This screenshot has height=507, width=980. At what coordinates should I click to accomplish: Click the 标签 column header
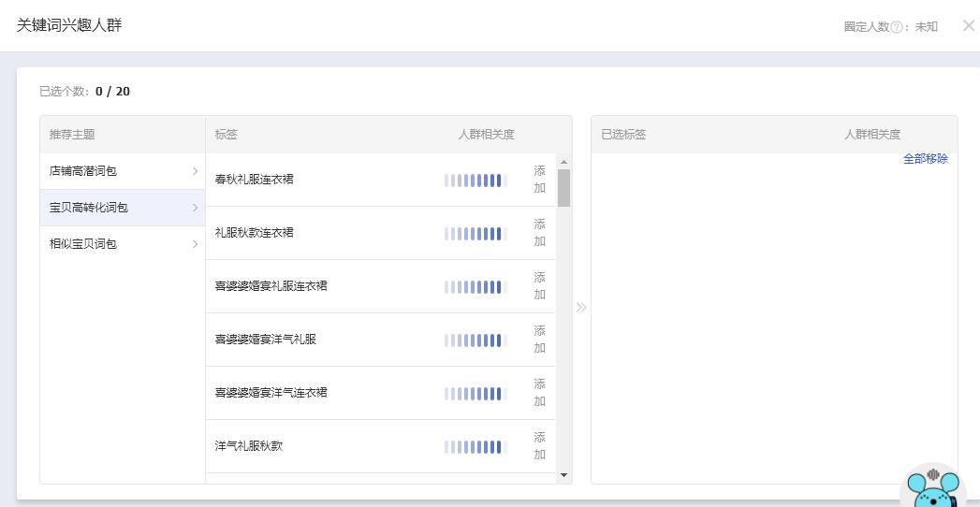227,135
